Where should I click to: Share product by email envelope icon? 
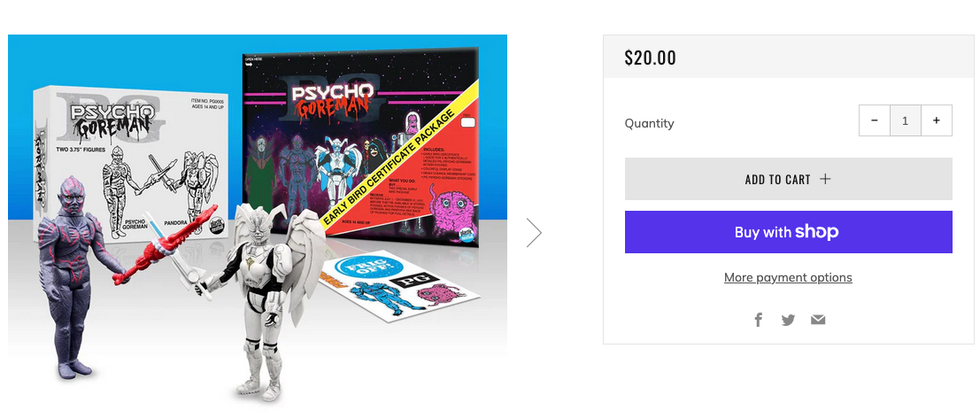[818, 320]
